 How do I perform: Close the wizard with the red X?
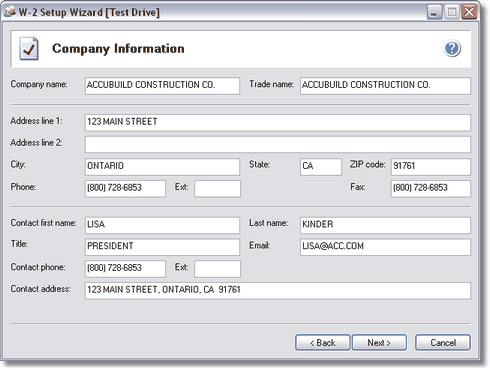coord(469,12)
